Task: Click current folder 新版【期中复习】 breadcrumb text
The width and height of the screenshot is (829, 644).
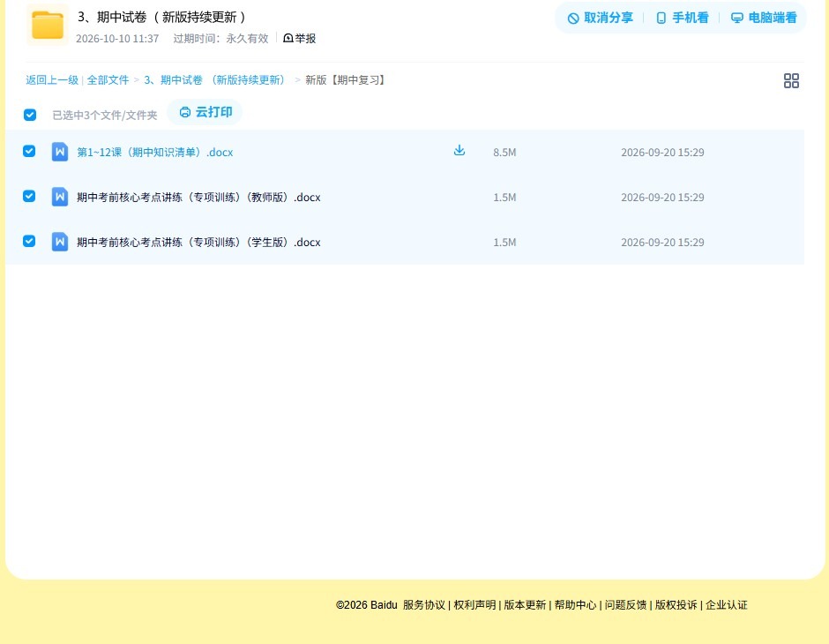Action: [347, 80]
